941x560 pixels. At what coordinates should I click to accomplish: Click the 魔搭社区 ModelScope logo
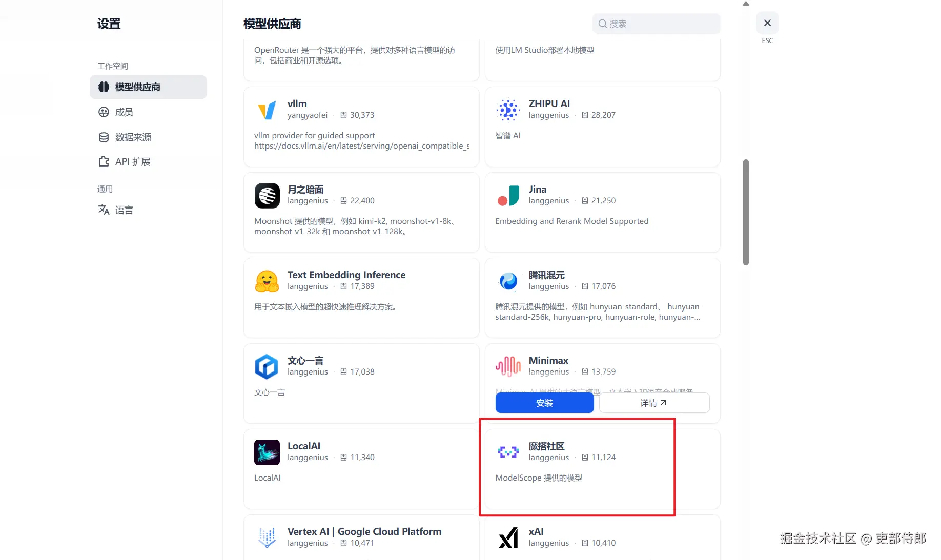pos(508,452)
